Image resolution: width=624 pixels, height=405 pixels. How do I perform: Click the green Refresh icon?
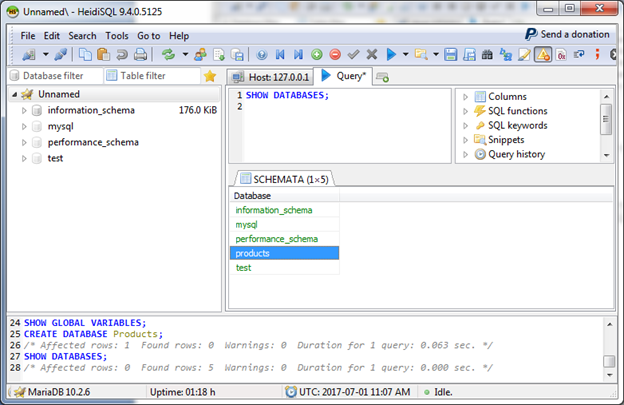[168, 55]
